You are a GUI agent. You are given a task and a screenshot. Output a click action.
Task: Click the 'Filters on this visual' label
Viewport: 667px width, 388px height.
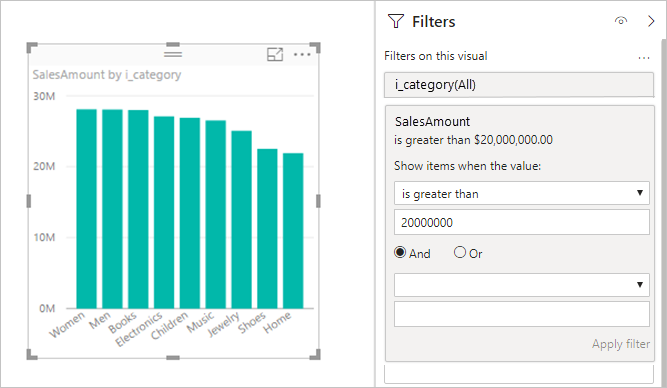[x=436, y=56]
